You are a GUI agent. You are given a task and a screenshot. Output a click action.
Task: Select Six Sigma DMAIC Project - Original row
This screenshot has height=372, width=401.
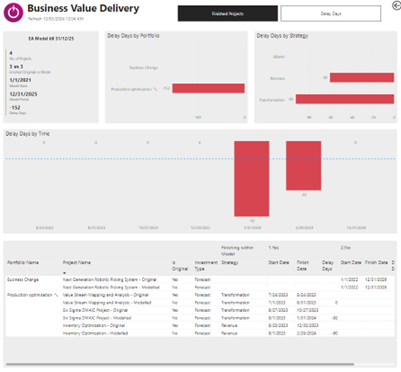[95, 310]
